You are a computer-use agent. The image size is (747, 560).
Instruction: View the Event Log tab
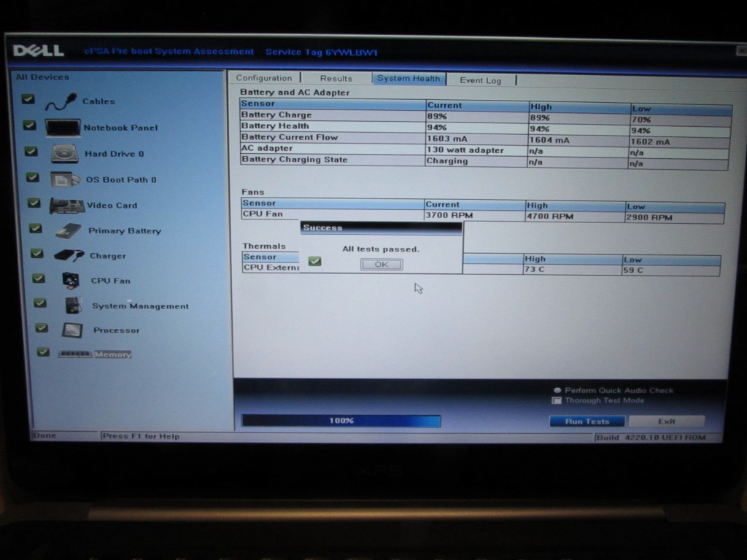pyautogui.click(x=480, y=80)
